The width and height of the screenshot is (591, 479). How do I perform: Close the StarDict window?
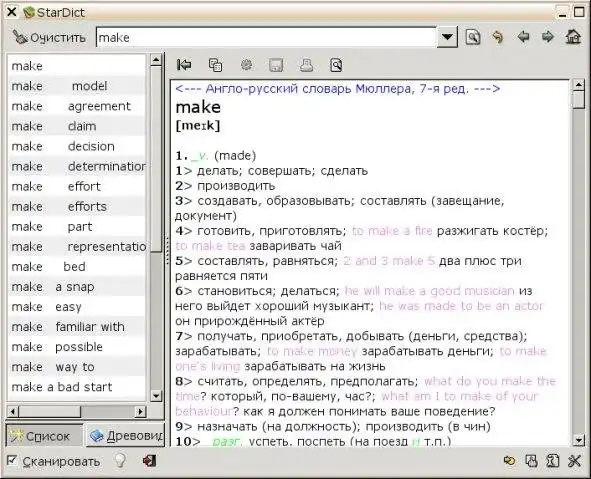(x=12, y=12)
